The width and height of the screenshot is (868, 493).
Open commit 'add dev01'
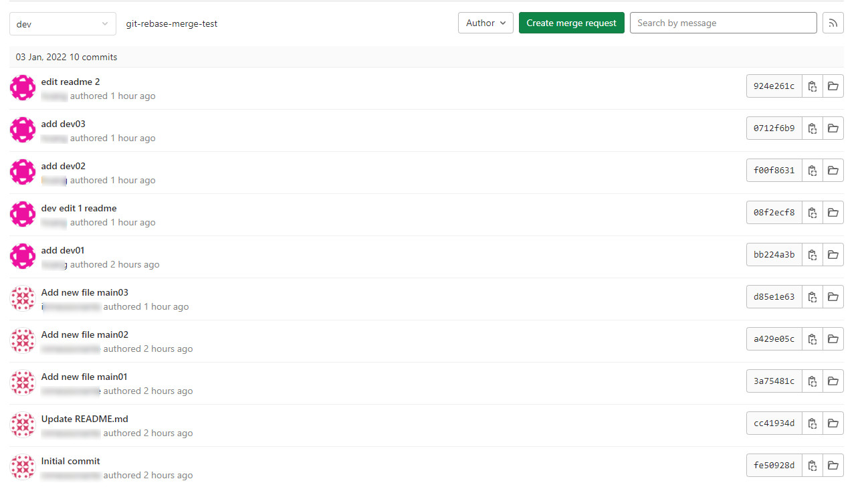(63, 250)
